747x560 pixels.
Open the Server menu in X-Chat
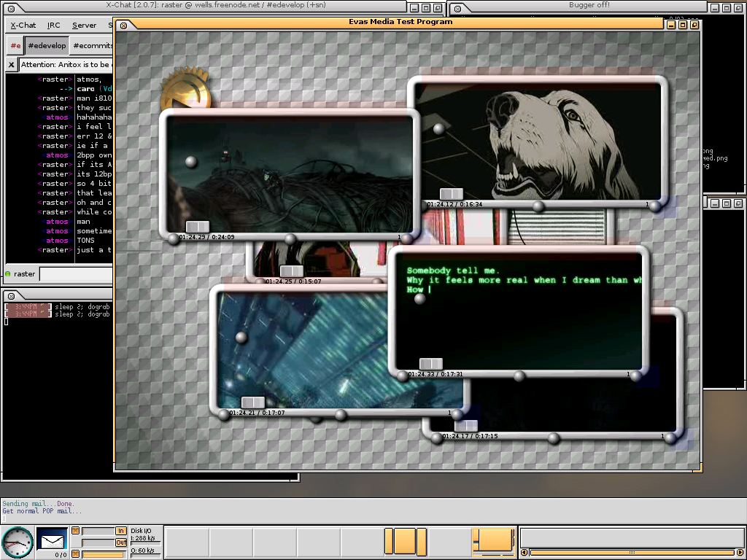[x=84, y=25]
